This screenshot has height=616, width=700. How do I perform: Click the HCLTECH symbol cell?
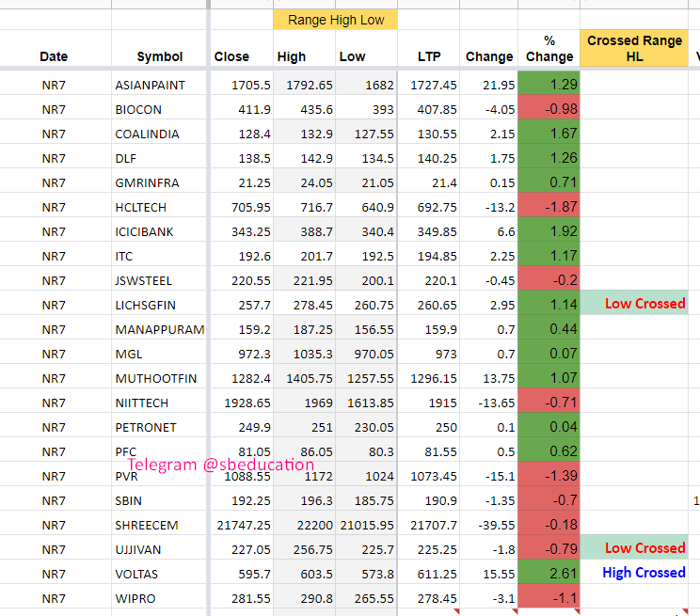[159, 207]
